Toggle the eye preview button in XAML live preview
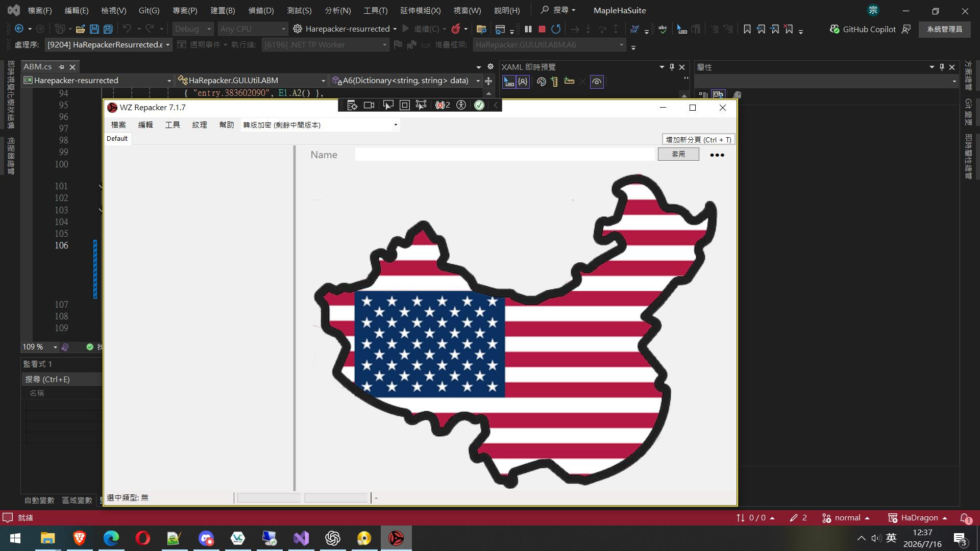This screenshot has width=980, height=551. pos(597,82)
